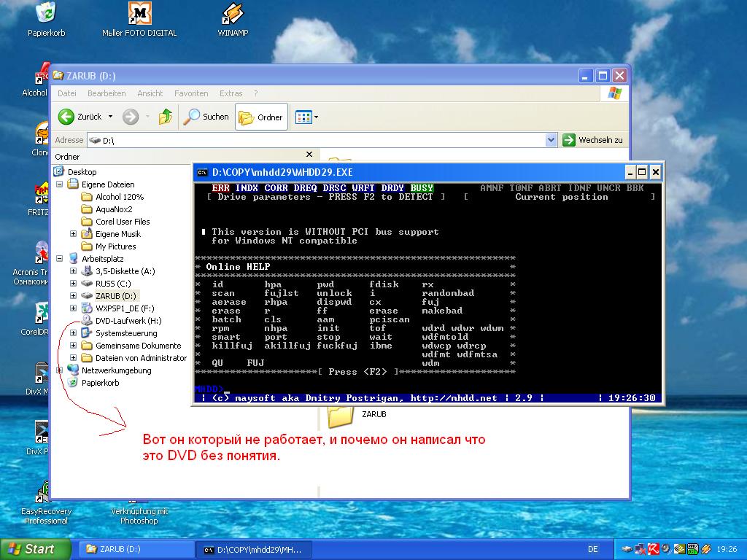Select Papierkorb in the folder tree
The height and width of the screenshot is (560, 747).
click(x=100, y=382)
